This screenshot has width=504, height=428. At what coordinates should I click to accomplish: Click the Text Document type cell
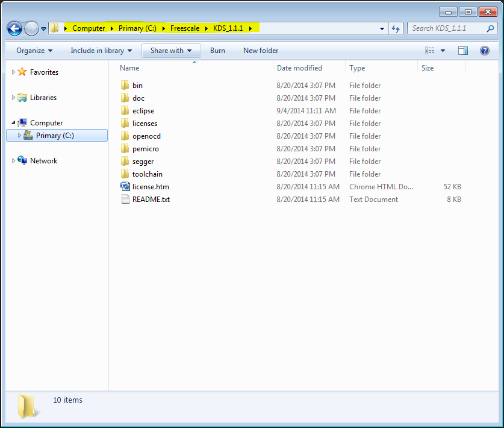coord(373,200)
